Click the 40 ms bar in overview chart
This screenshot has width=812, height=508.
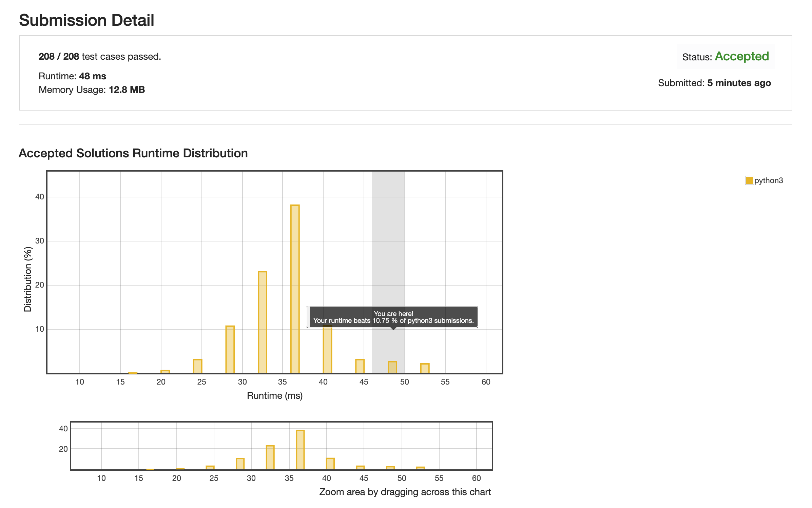(330, 464)
